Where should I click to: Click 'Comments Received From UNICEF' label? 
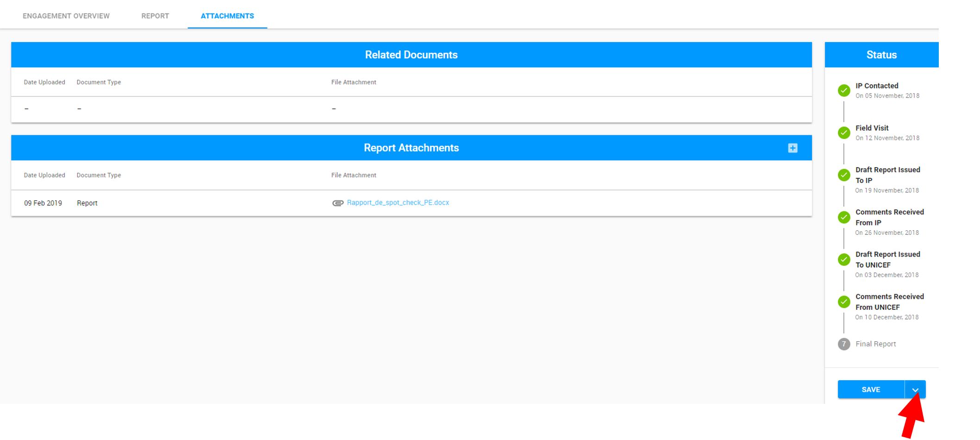[x=890, y=302]
